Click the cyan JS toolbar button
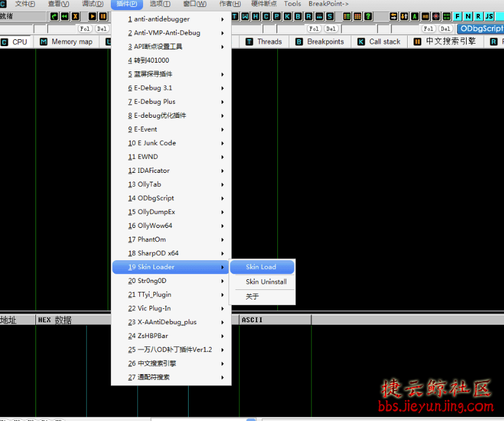The width and height of the screenshot is (504, 421). coord(489,16)
